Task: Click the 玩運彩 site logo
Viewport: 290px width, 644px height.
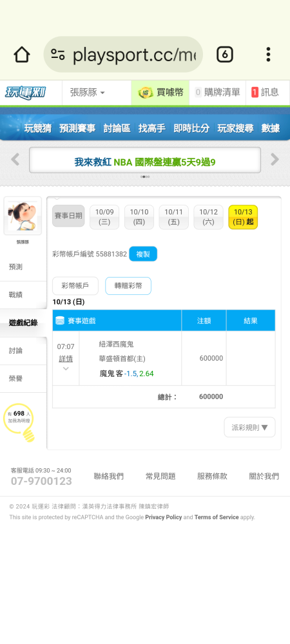Action: [26, 92]
